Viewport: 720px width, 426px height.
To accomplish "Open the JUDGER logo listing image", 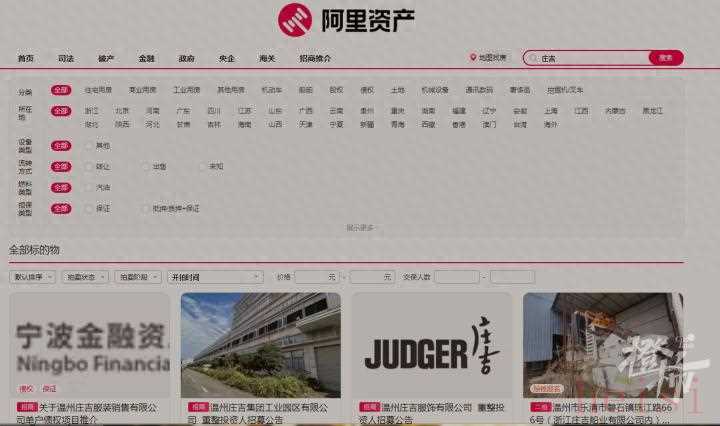I will 431,345.
